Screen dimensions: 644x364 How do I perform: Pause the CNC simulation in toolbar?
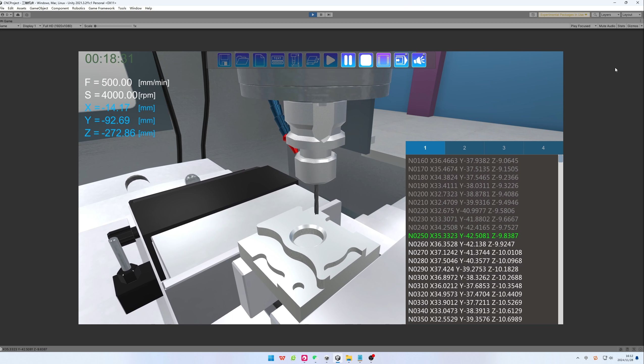[x=348, y=60]
